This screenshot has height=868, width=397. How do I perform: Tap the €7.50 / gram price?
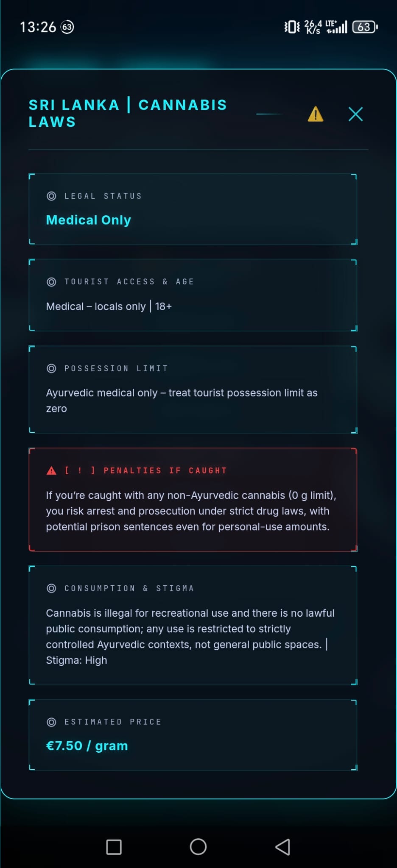[87, 746]
